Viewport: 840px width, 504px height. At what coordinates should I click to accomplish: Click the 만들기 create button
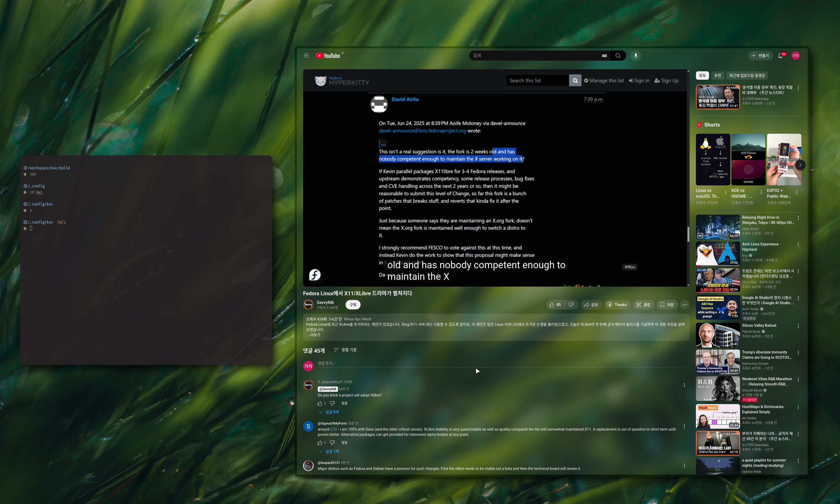[760, 56]
